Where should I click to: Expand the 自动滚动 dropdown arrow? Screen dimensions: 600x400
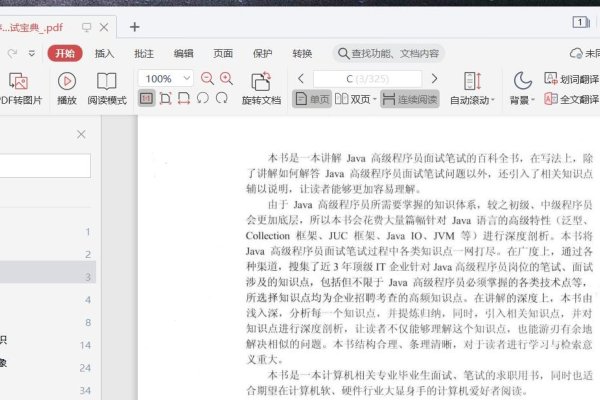point(493,100)
